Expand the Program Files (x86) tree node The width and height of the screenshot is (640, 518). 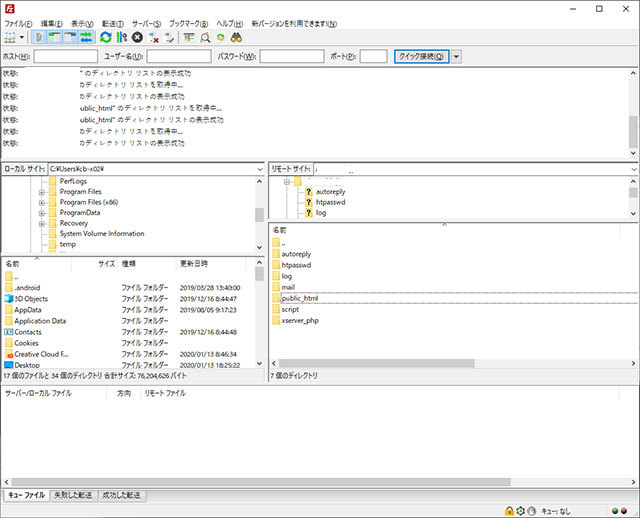[x=42, y=202]
